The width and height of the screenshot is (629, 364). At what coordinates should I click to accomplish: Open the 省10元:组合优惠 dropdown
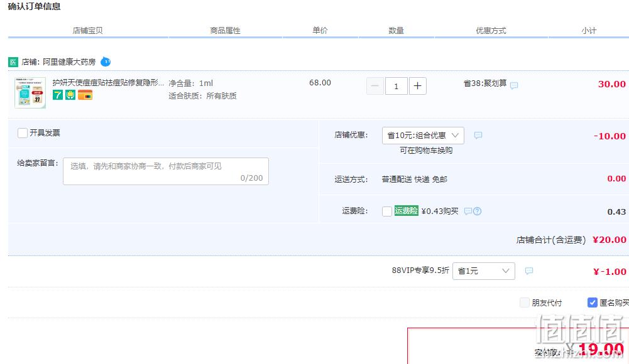424,136
